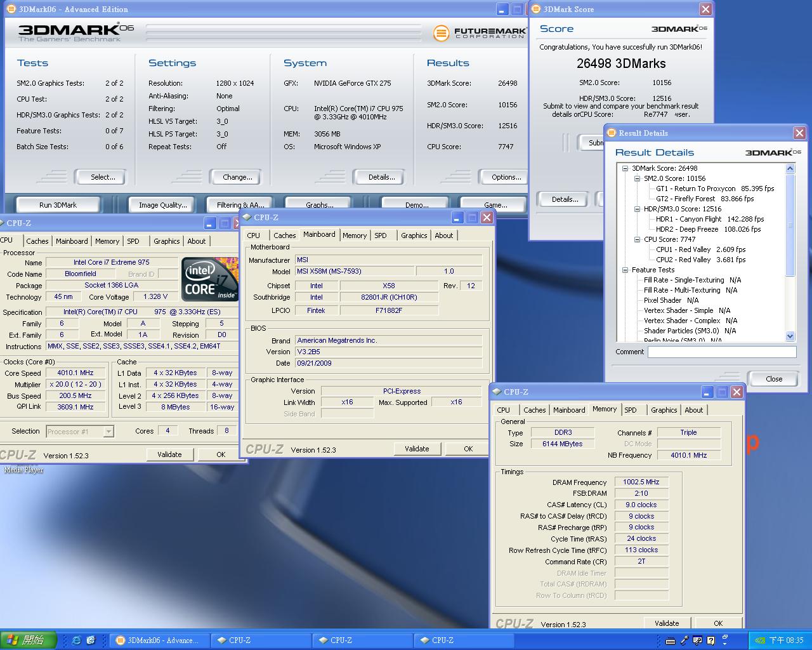Switch to the SPD tab in the Mainboard CPU-Z window
Screen dimensions: 812x650
click(x=380, y=235)
